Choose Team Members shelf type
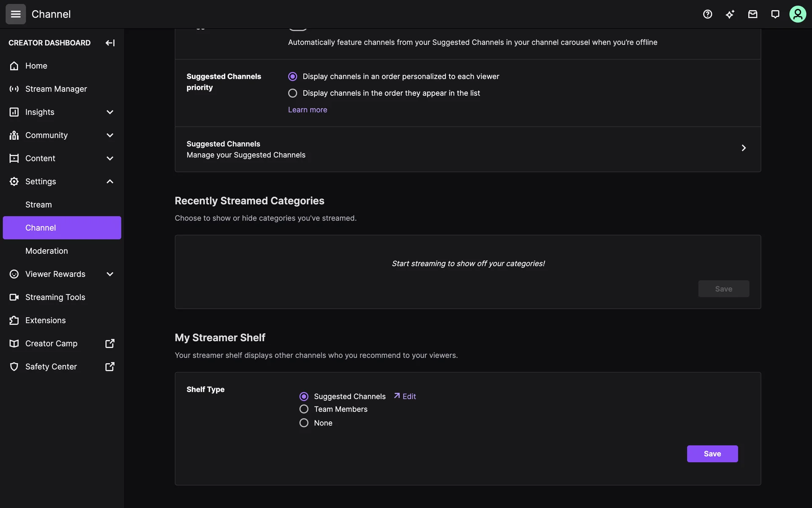The height and width of the screenshot is (508, 812). coord(304,409)
